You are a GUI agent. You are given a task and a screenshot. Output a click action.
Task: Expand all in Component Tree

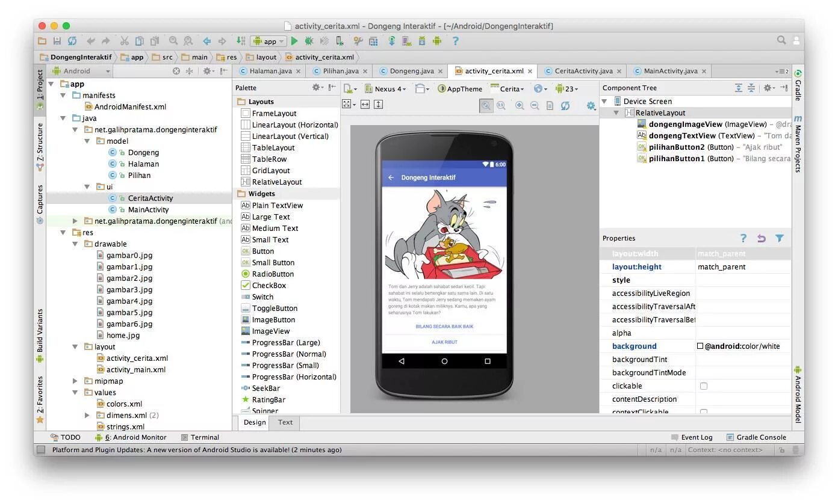(739, 88)
